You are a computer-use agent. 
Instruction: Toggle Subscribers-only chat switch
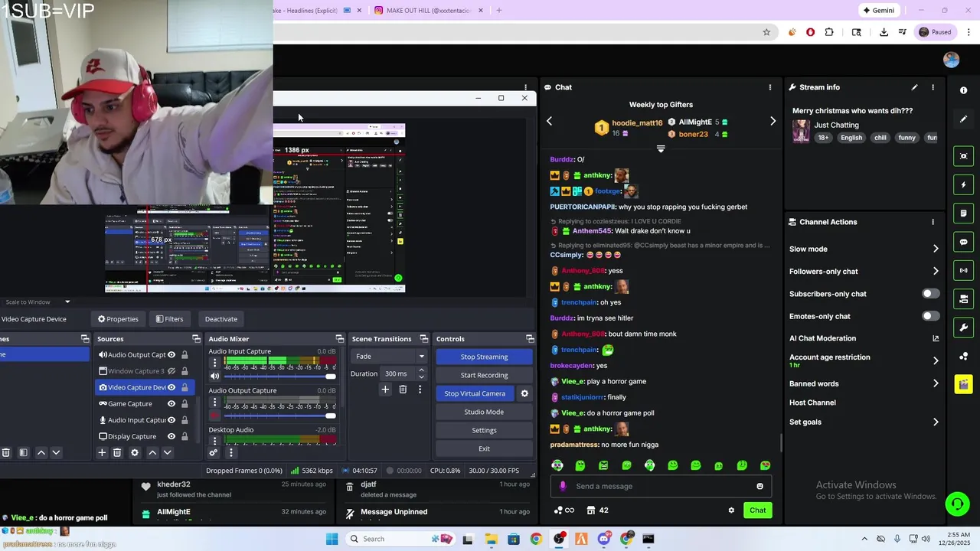click(x=930, y=294)
